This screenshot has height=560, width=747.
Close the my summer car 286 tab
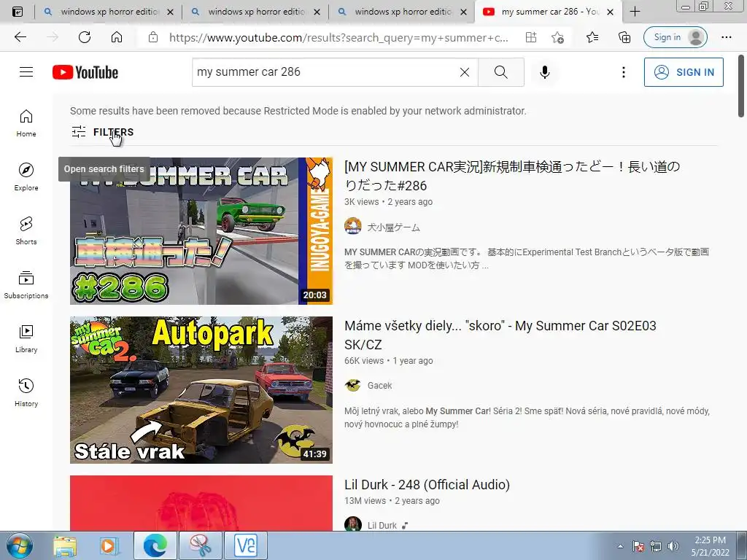(610, 12)
